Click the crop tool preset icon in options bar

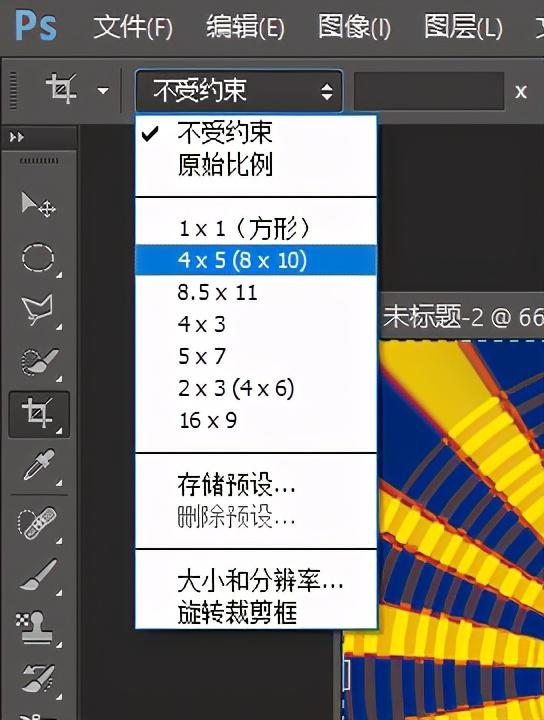click(x=62, y=88)
